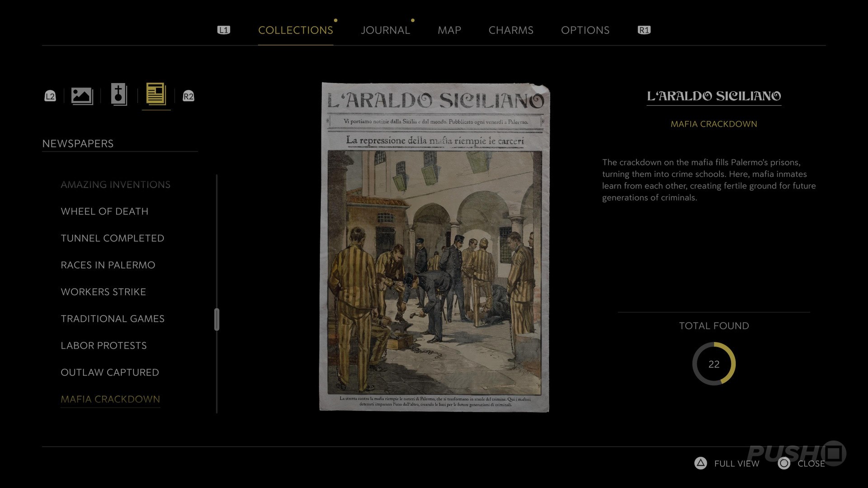Select Outlaw Captured newspaper entry
The width and height of the screenshot is (868, 488).
(x=110, y=372)
